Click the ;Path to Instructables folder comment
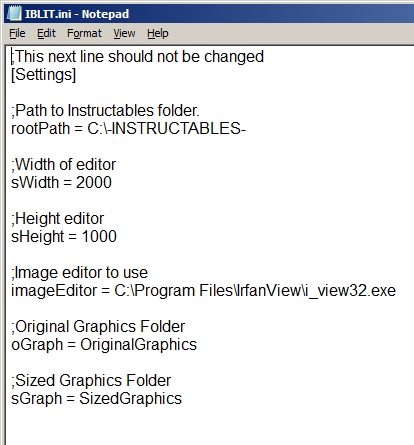The image size is (414, 445). pyautogui.click(x=105, y=111)
